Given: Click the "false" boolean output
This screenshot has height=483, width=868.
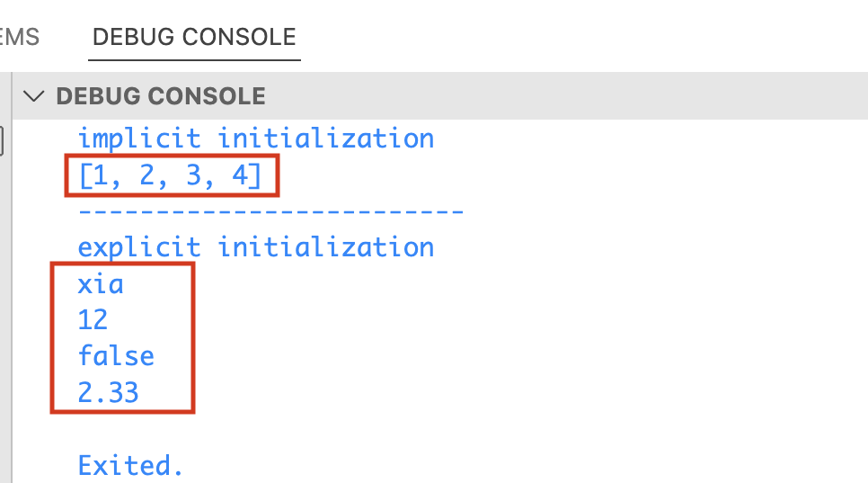Looking at the screenshot, I should click(x=116, y=356).
